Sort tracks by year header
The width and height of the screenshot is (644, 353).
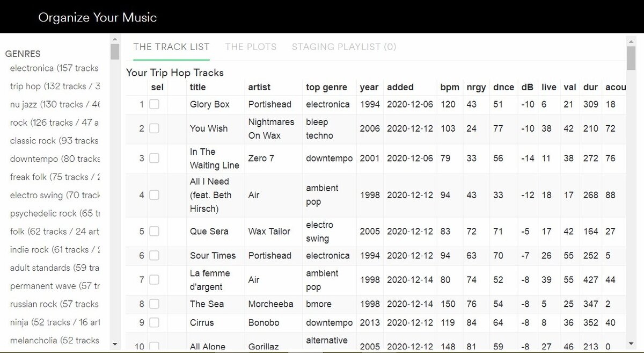pyautogui.click(x=369, y=87)
